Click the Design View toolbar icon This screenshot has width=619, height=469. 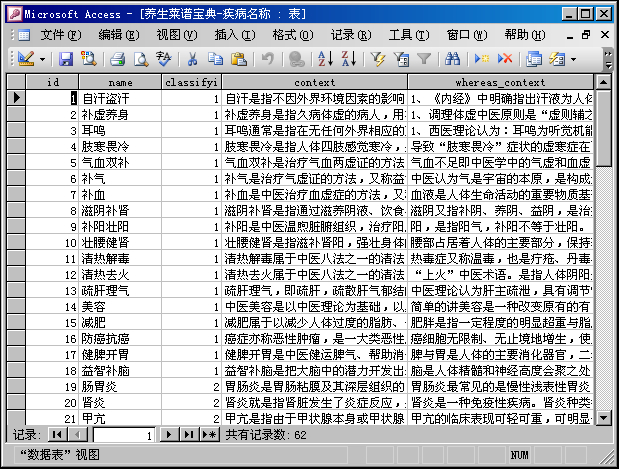[x=26, y=59]
